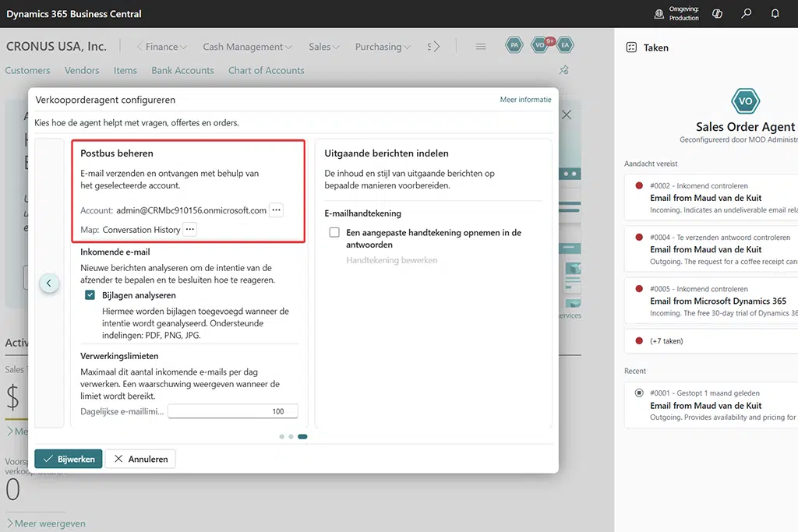Open the Meer informatie link

(x=525, y=100)
